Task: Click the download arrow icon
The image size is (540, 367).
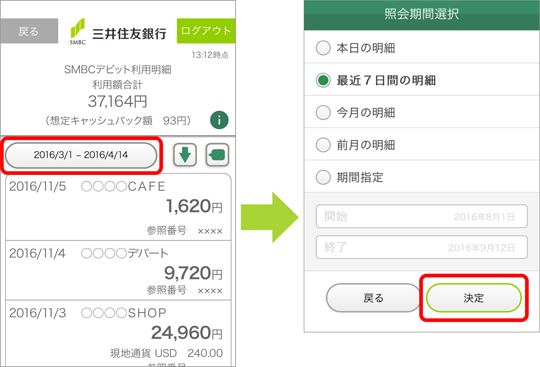Action: tap(185, 155)
